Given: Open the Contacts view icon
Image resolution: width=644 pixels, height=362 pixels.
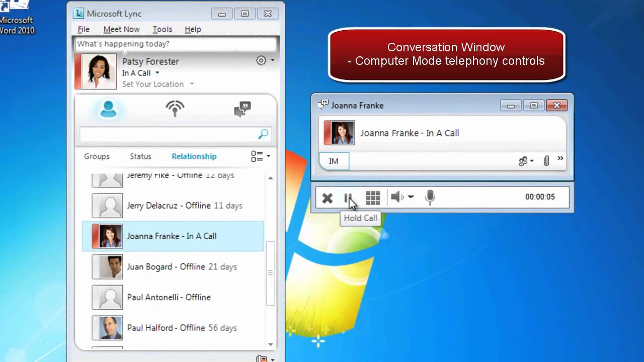Looking at the screenshot, I should [x=108, y=109].
